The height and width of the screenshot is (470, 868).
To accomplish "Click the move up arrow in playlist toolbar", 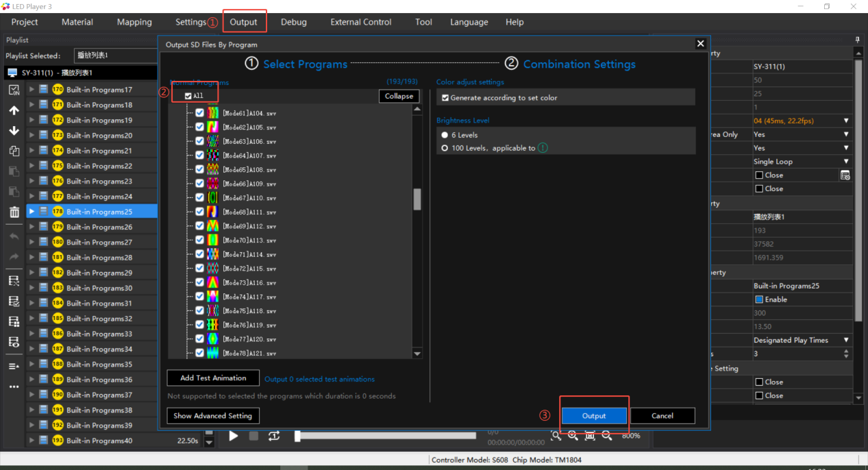I will click(x=14, y=110).
